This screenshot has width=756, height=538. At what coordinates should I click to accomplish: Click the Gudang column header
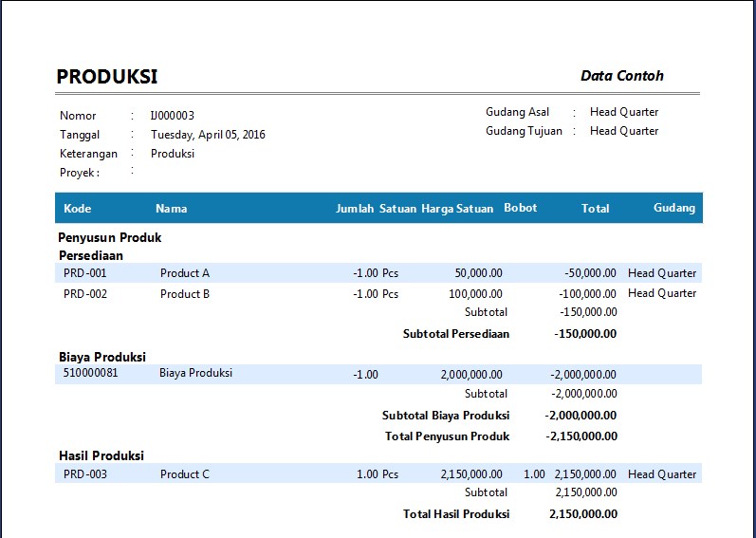point(673,208)
